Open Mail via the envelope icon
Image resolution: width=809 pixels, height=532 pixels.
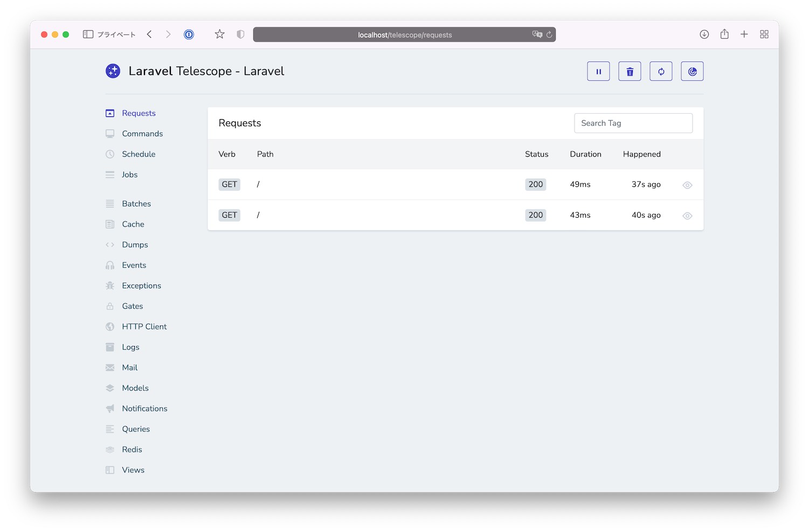(109, 368)
